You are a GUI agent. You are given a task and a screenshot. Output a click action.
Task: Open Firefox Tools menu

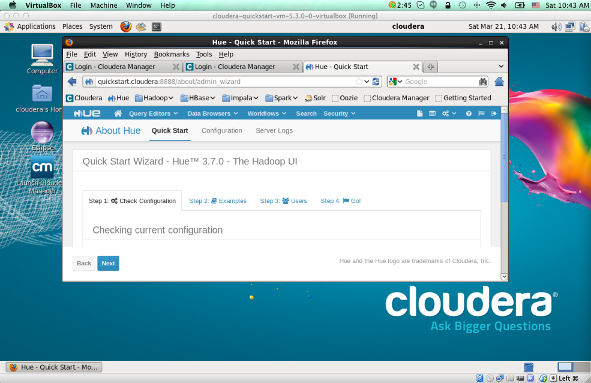pyautogui.click(x=204, y=54)
